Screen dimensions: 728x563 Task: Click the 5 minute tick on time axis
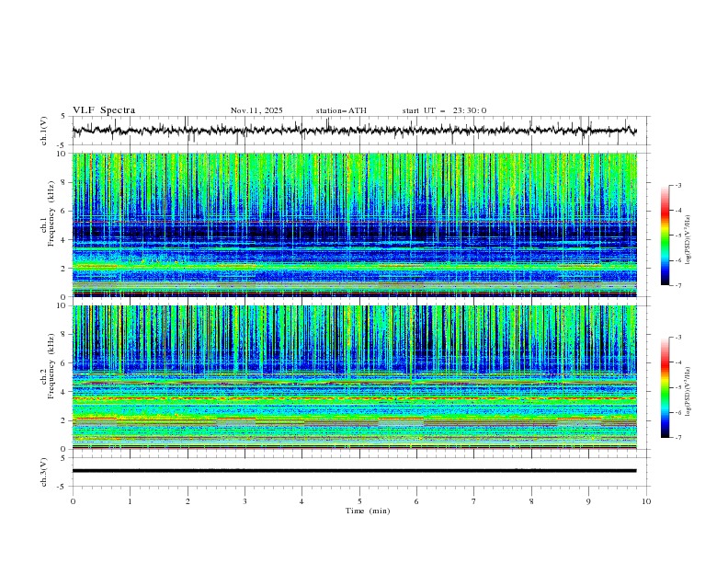point(359,501)
